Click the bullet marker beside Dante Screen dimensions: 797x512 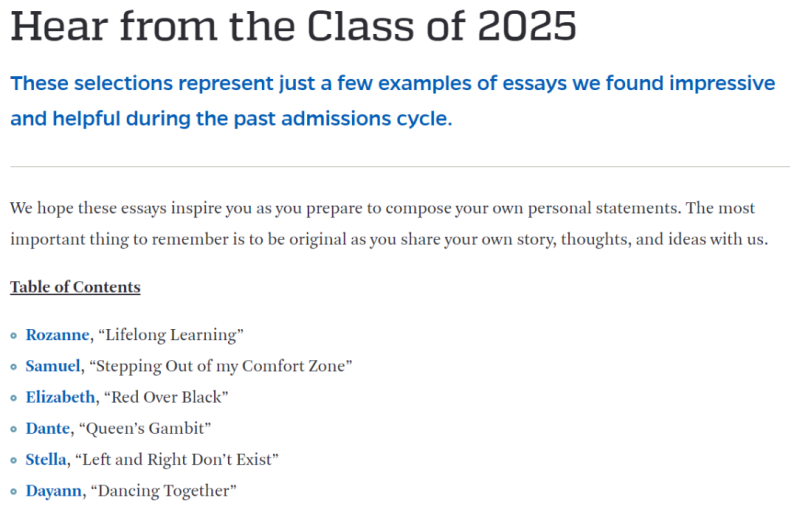[14, 430]
